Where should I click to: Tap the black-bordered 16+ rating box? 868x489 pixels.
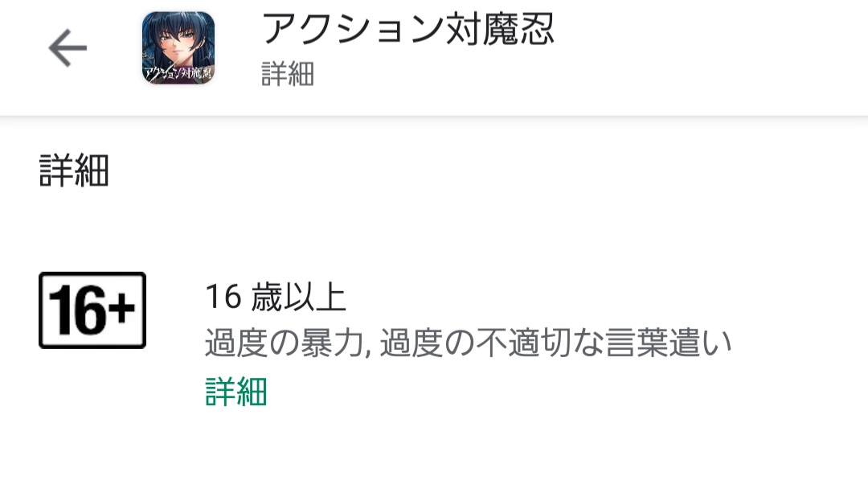[92, 310]
